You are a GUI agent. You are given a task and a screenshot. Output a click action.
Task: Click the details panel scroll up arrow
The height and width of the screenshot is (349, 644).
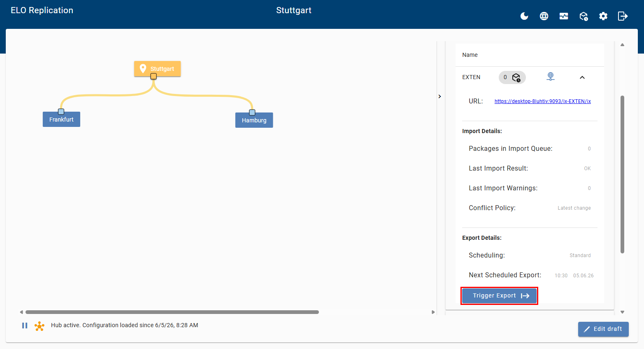(x=623, y=45)
